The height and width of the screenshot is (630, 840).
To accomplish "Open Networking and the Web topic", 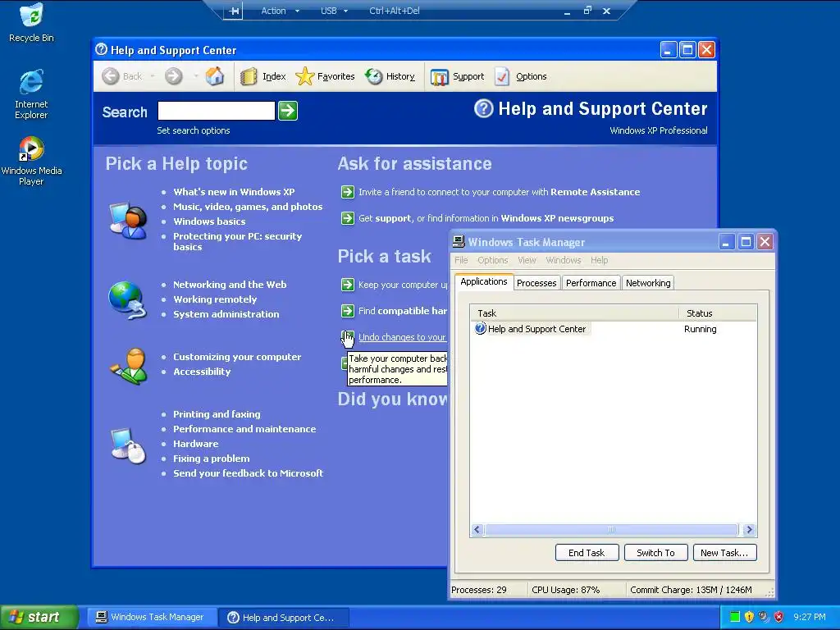I will pyautogui.click(x=230, y=285).
